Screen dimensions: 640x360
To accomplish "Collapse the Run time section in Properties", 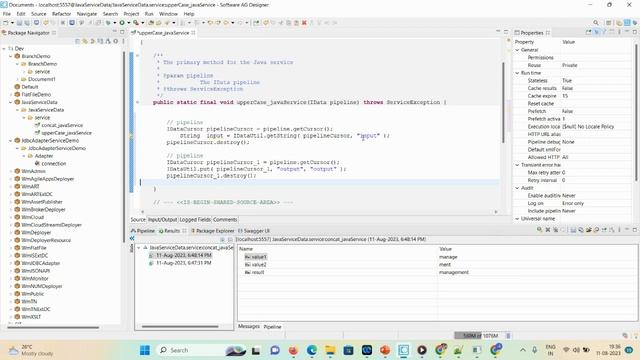I will click(517, 73).
